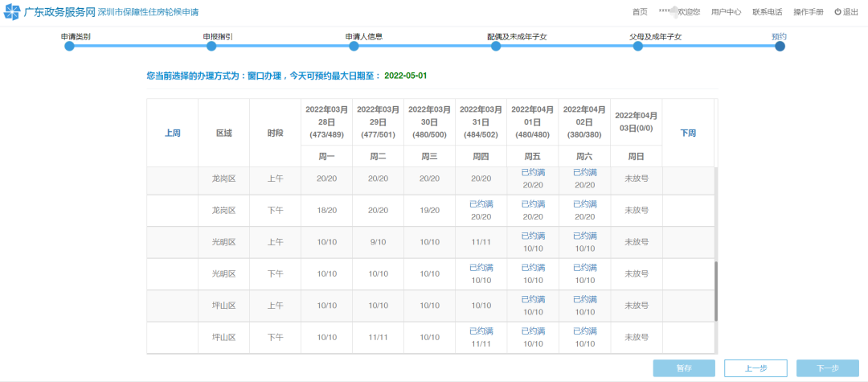Open 用户中心 in the top navigation
This screenshot has width=868, height=382.
[726, 12]
